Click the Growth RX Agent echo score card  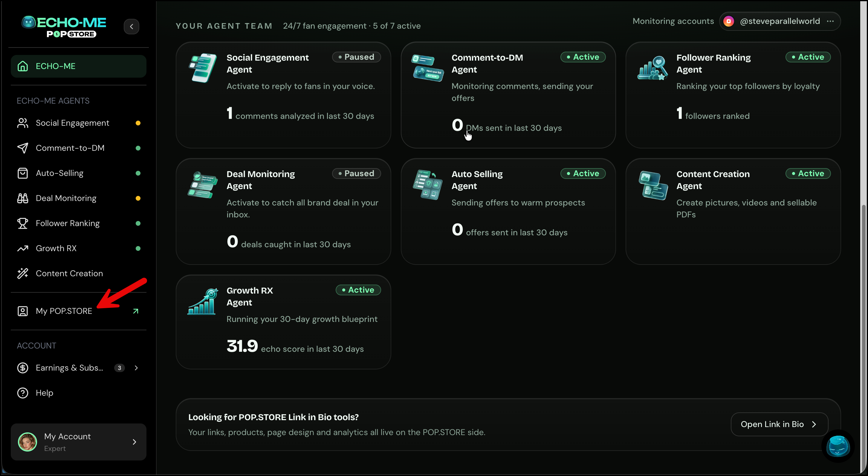click(x=283, y=322)
